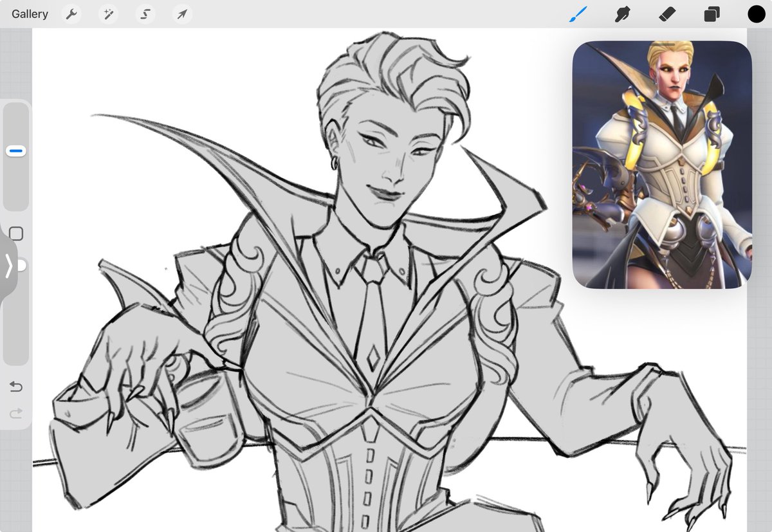772x532 pixels.
Task: Select the Brush tool
Action: [578, 14]
